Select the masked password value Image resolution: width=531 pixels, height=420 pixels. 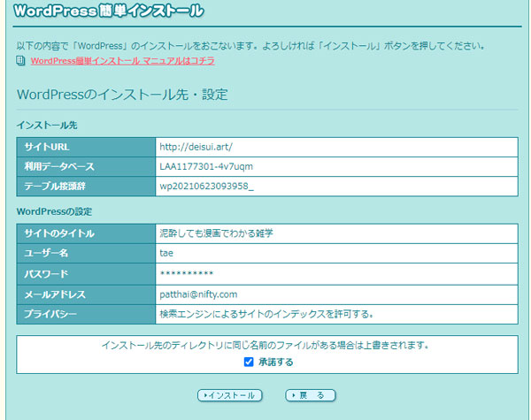click(187, 273)
